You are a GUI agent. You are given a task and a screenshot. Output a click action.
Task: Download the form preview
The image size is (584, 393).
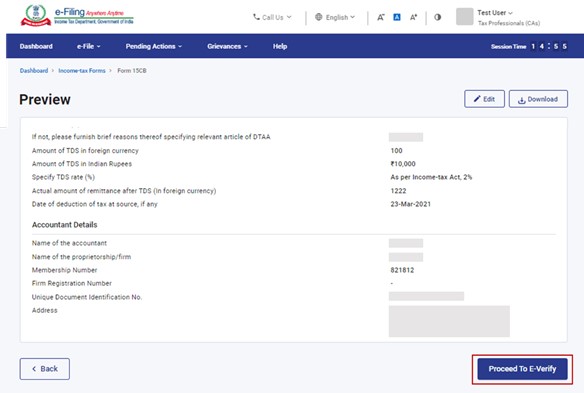click(538, 99)
